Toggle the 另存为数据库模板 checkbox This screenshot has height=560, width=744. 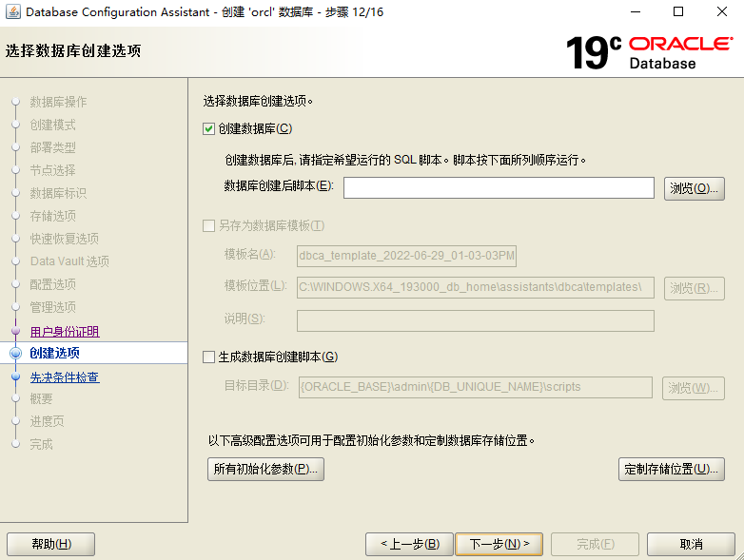(209, 225)
